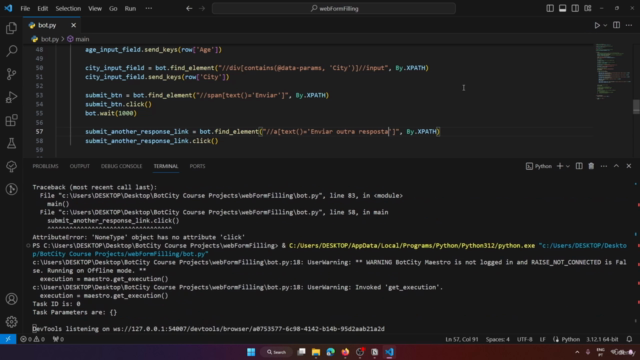This screenshot has height=360, width=640.
Task: Open the Accounts menu in activity bar
Action: point(11,299)
